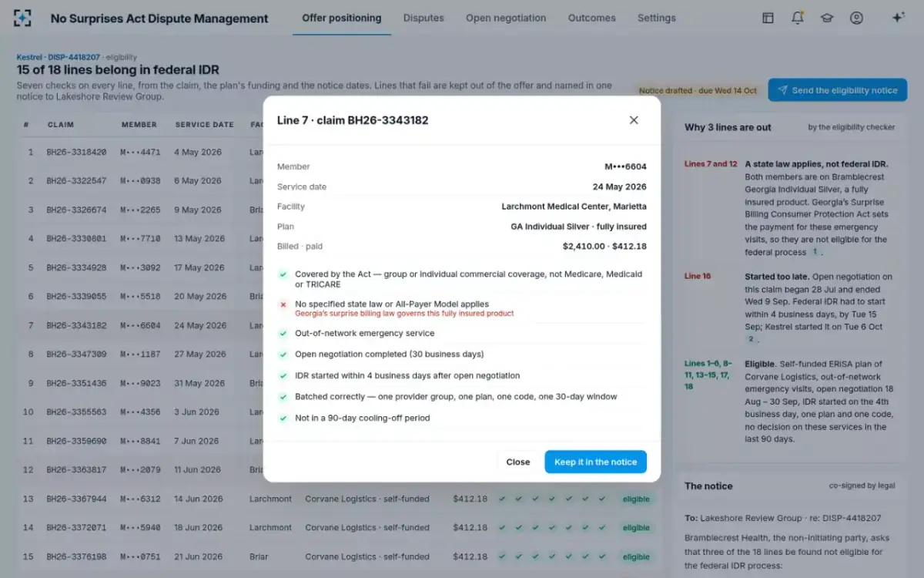Click the 'The notice' panel heading
This screenshot has width=924, height=578.
708,486
